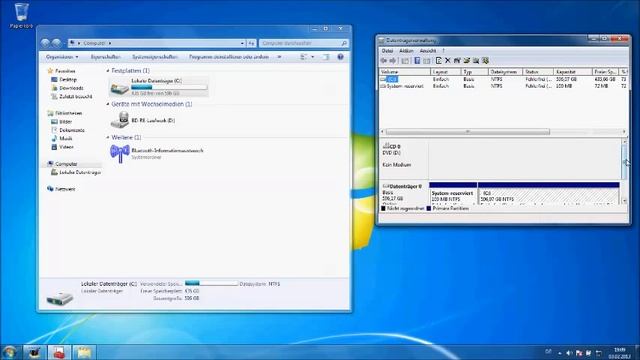Screen dimensions: 640x360
Task: Open the Organisieren menu in Explorer
Action: click(62, 57)
